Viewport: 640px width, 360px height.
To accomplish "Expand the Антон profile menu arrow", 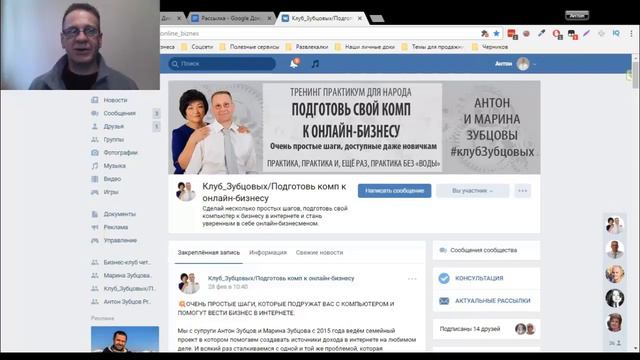I will click(x=534, y=64).
